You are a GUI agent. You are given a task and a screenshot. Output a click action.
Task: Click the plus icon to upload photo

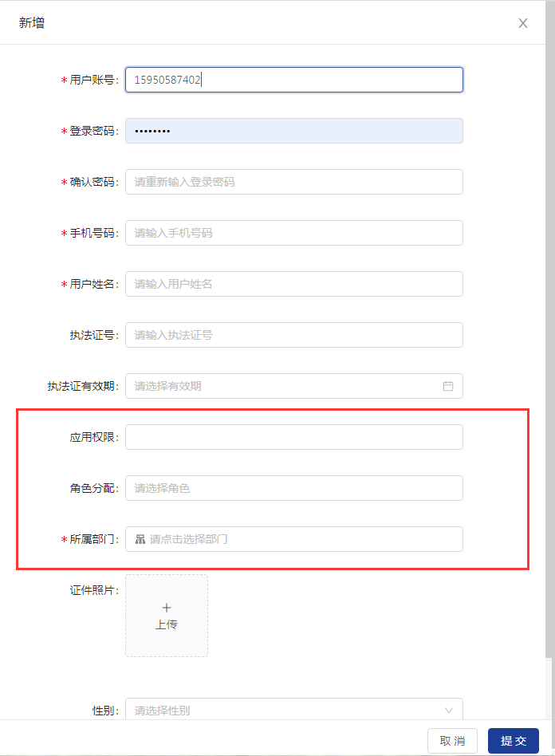(x=167, y=608)
